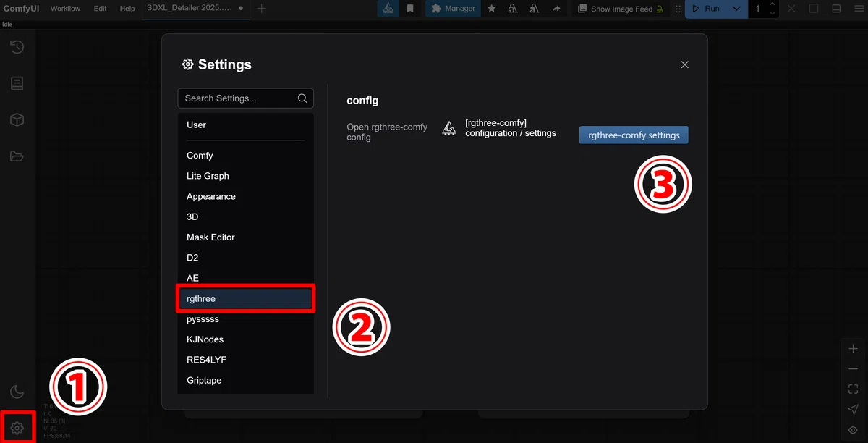Click the rgthree-comfy settings button
The image size is (868, 443).
[x=634, y=135]
